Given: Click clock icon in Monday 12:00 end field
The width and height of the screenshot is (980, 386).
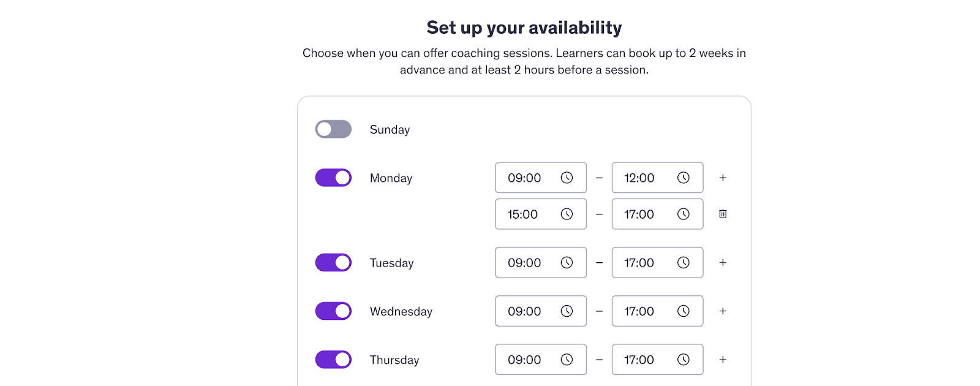Looking at the screenshot, I should pyautogui.click(x=683, y=178).
